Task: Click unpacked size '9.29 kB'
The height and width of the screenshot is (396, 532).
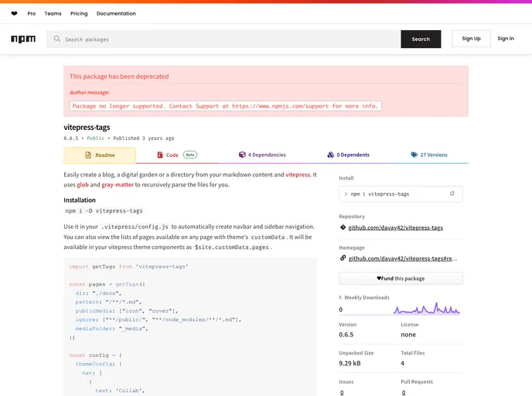Action: click(350, 364)
